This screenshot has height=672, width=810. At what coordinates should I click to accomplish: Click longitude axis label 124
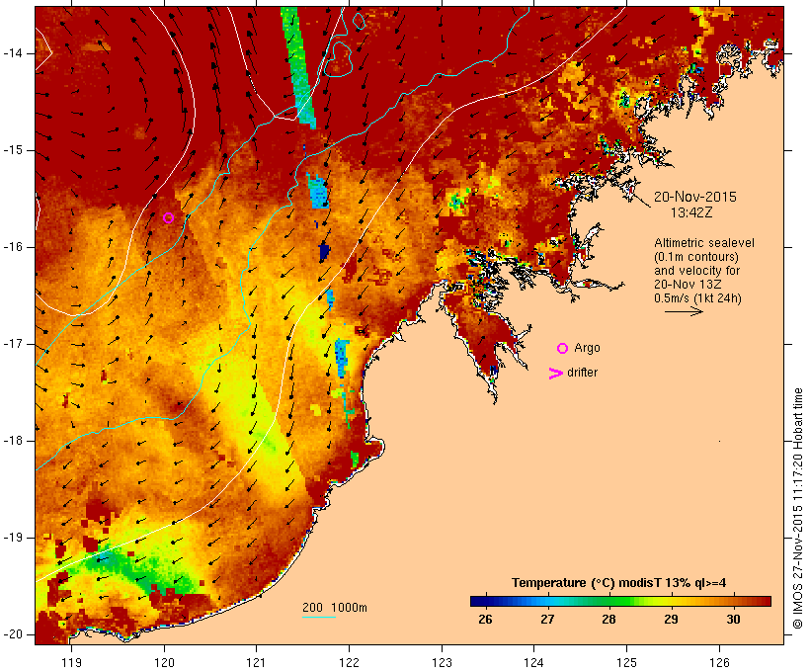[533, 663]
